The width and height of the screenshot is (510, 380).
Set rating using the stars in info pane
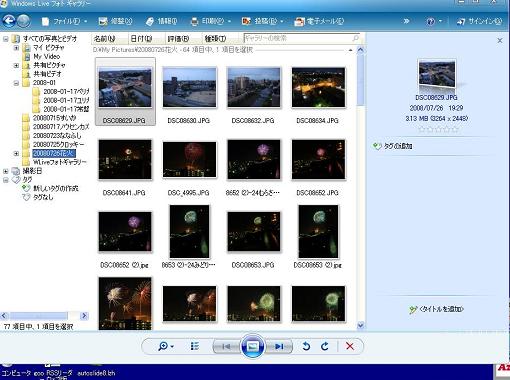point(438,130)
